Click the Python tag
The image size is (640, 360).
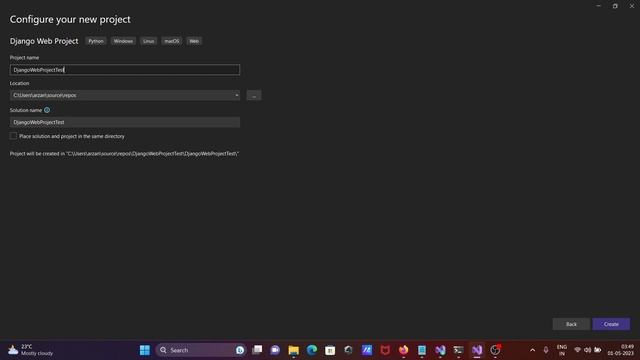pyautogui.click(x=96, y=41)
